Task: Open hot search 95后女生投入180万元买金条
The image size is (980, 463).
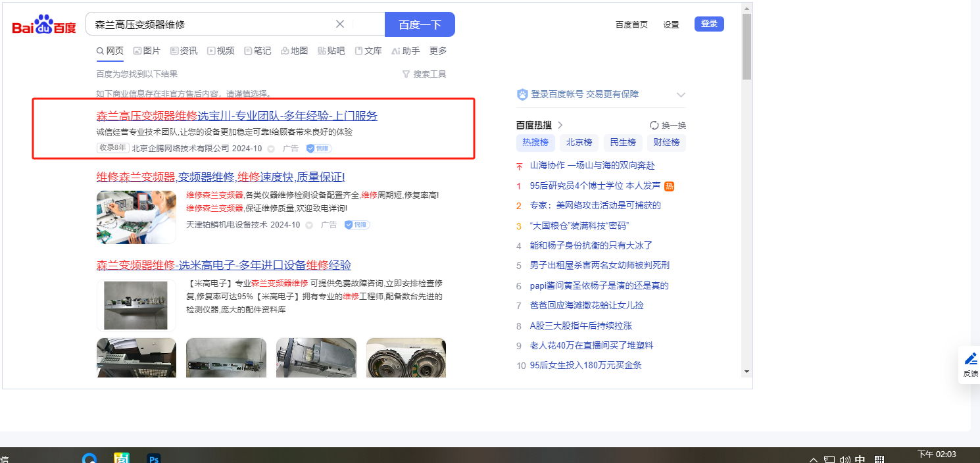Action: click(x=586, y=365)
